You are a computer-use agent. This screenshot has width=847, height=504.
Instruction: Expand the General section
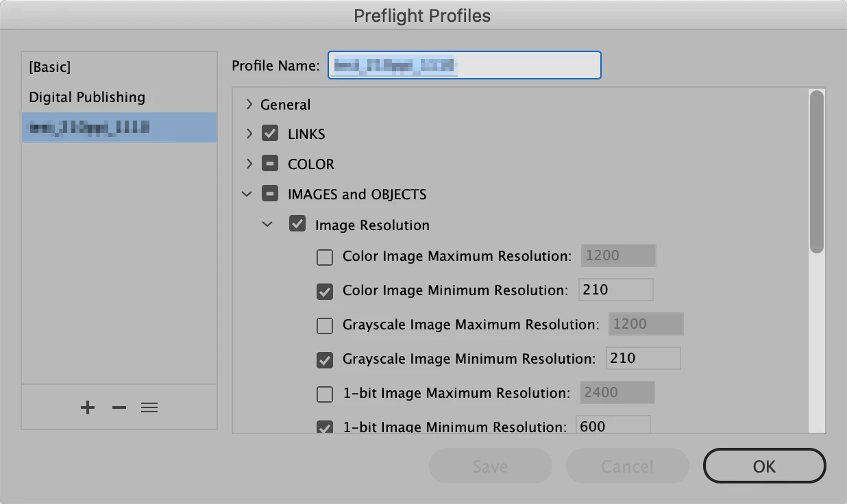click(249, 105)
